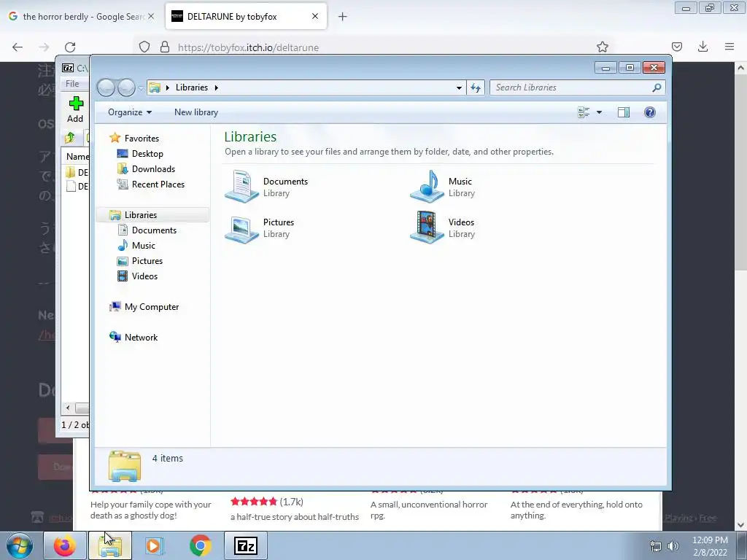Click New library button
This screenshot has height=560, width=747.
[196, 112]
